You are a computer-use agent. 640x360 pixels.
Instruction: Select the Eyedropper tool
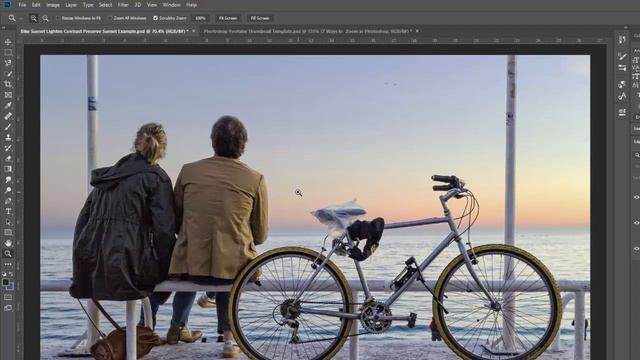coord(8,106)
